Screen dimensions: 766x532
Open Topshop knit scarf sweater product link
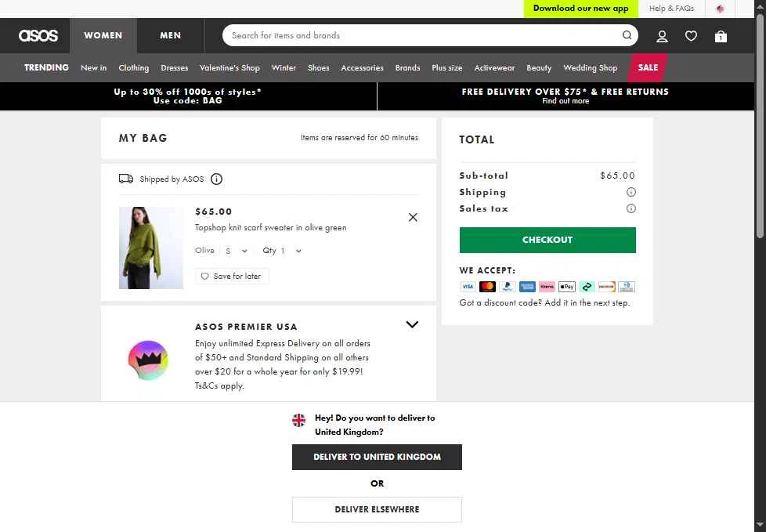[x=271, y=228]
